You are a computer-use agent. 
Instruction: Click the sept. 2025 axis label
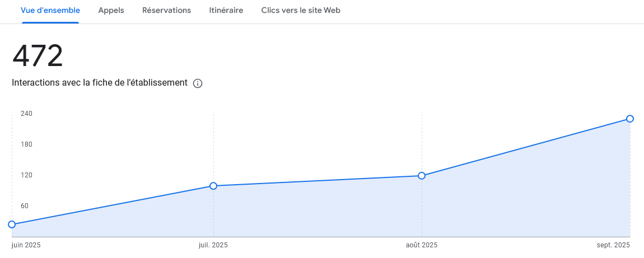pyautogui.click(x=614, y=245)
